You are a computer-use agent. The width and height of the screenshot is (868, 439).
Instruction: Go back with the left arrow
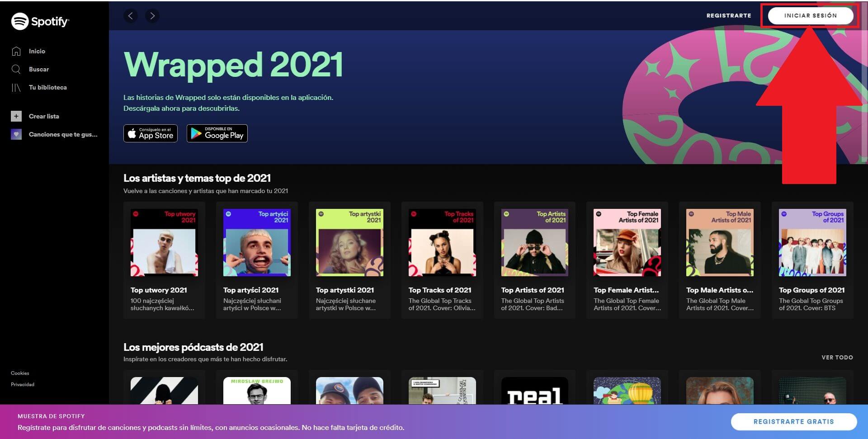click(x=131, y=16)
